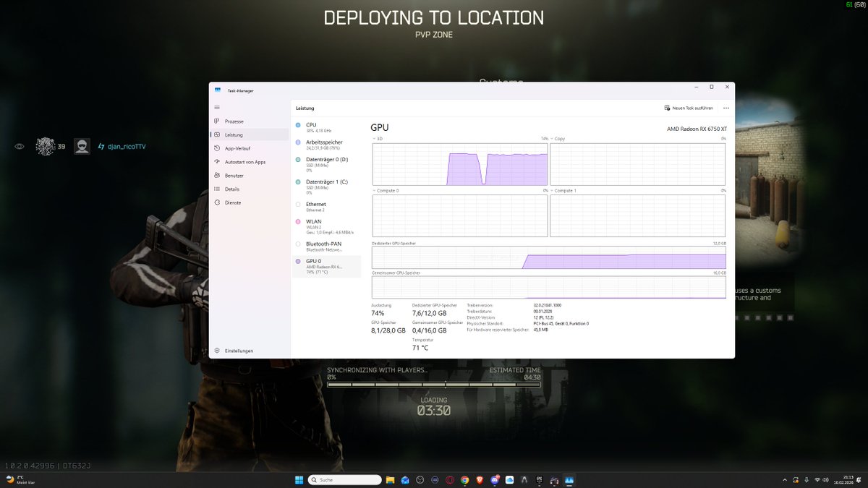The height and width of the screenshot is (488, 868).
Task: Click the PCI-Bus 45 location text
Action: [x=561, y=323]
